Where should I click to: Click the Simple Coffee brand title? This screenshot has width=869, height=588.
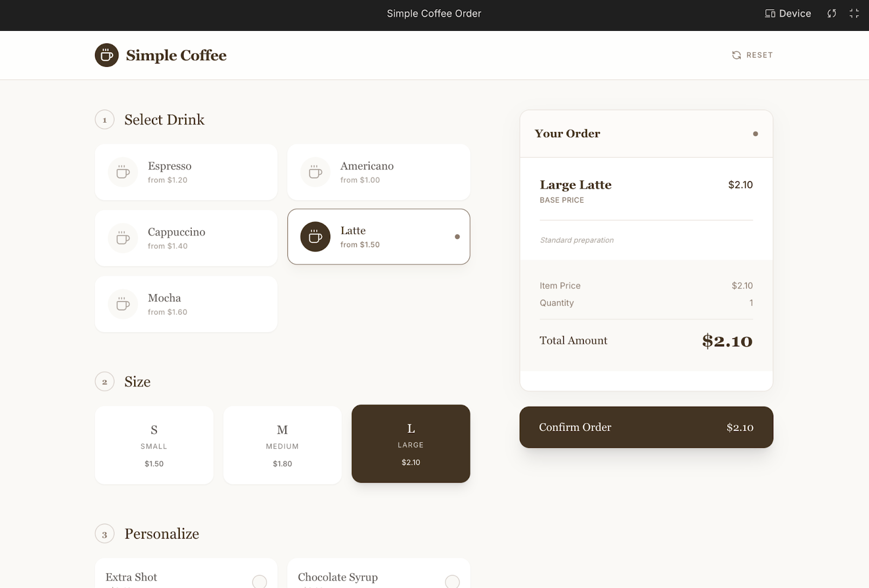[x=176, y=55]
